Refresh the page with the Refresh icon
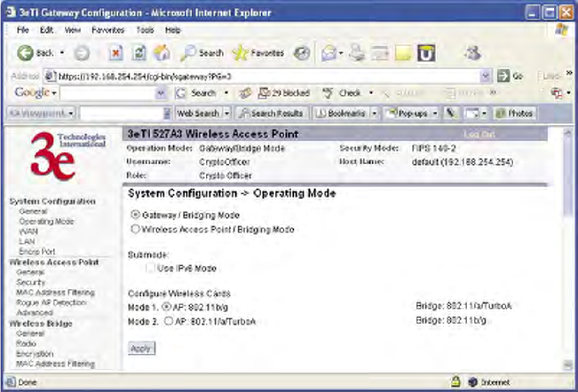This screenshot has height=392, width=578. (x=139, y=53)
